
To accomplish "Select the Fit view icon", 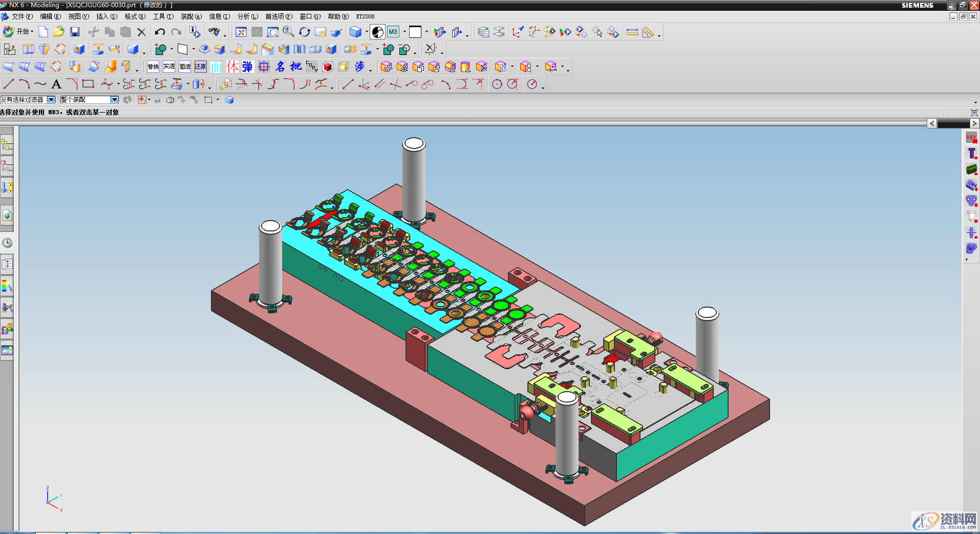I will point(241,32).
